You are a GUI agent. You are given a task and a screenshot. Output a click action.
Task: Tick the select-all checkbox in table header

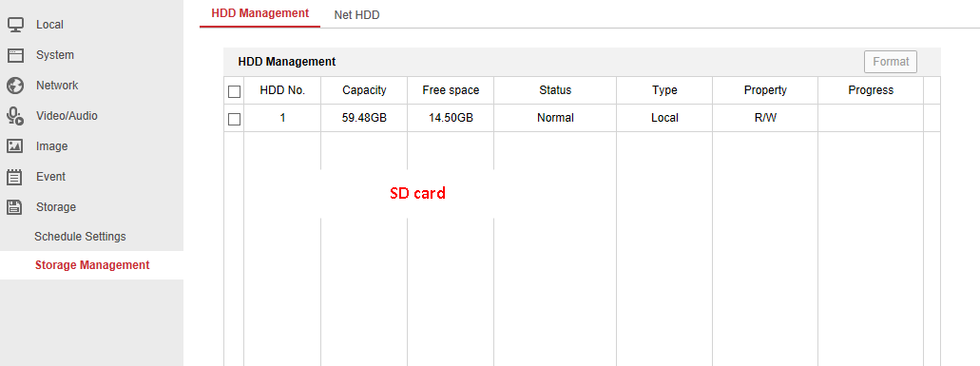point(235,92)
